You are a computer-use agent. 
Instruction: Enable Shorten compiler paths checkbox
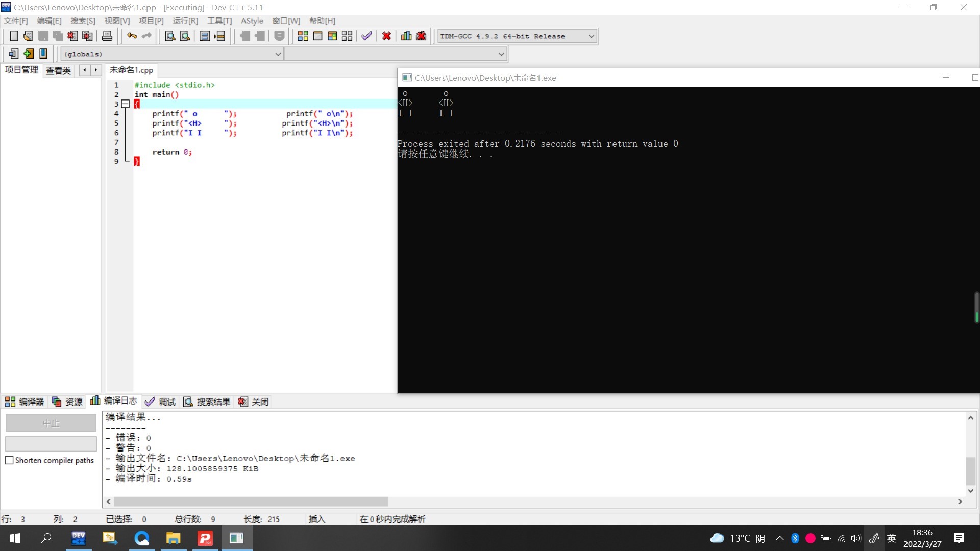coord(9,460)
